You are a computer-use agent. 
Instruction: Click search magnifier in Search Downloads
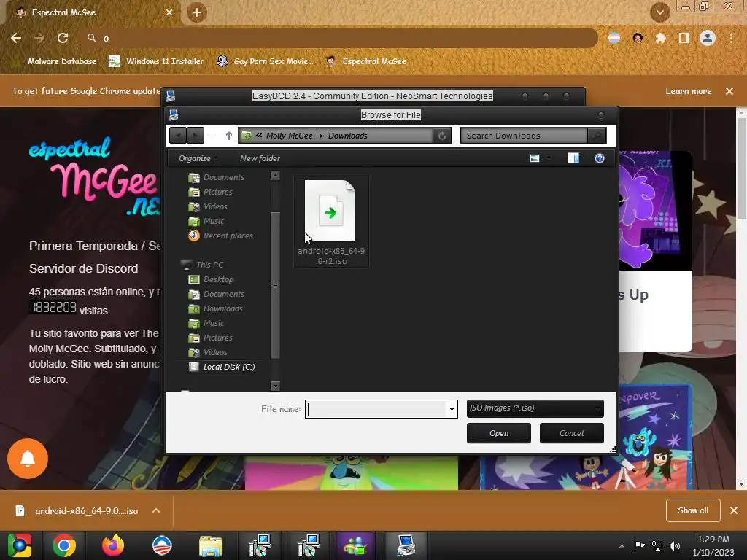(x=597, y=136)
